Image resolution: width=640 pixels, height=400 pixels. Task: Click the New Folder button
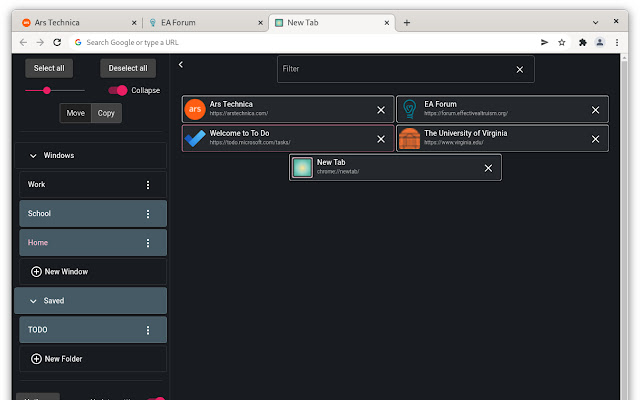click(x=93, y=359)
